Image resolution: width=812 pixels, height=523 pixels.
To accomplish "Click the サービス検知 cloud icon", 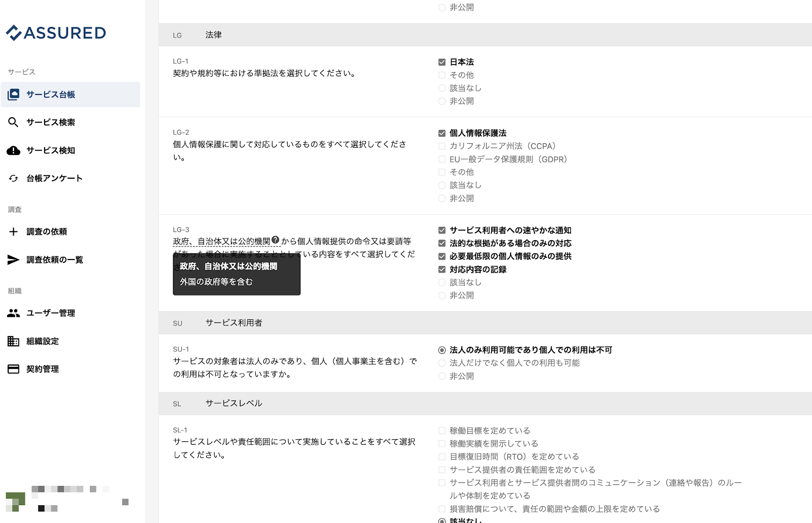I will pos(14,150).
